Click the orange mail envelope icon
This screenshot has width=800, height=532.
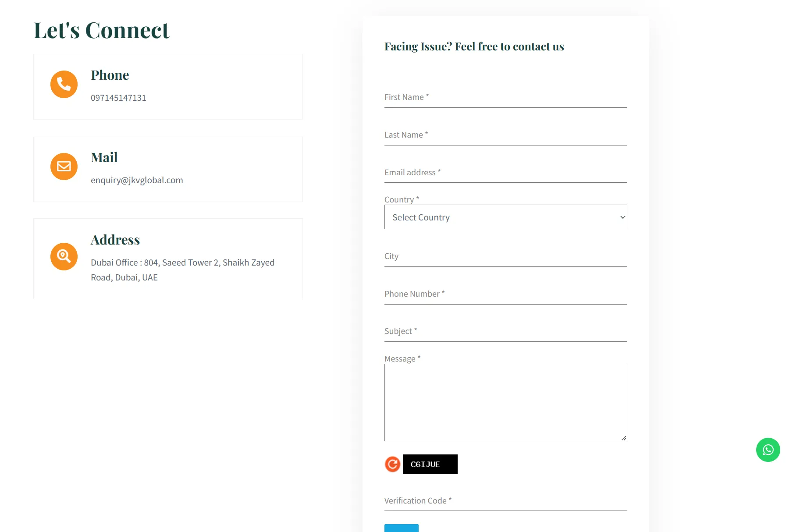64,167
